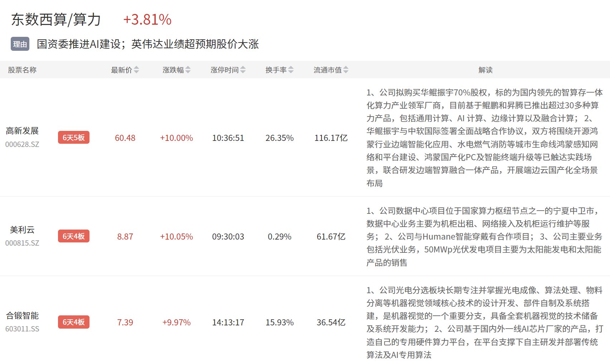The image size is (610, 364).
Task: Click 高新发展 6天5板 badge
Action: pyautogui.click(x=74, y=138)
